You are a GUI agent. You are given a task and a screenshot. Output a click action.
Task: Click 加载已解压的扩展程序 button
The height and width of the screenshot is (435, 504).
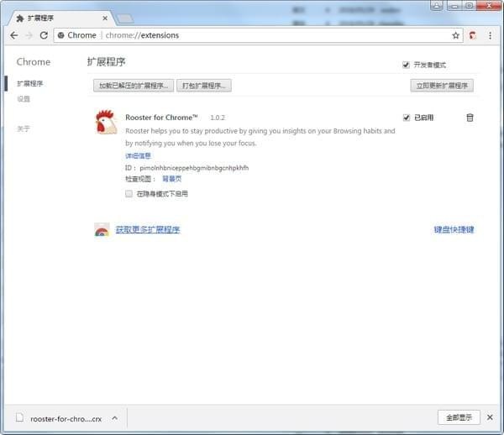[134, 86]
